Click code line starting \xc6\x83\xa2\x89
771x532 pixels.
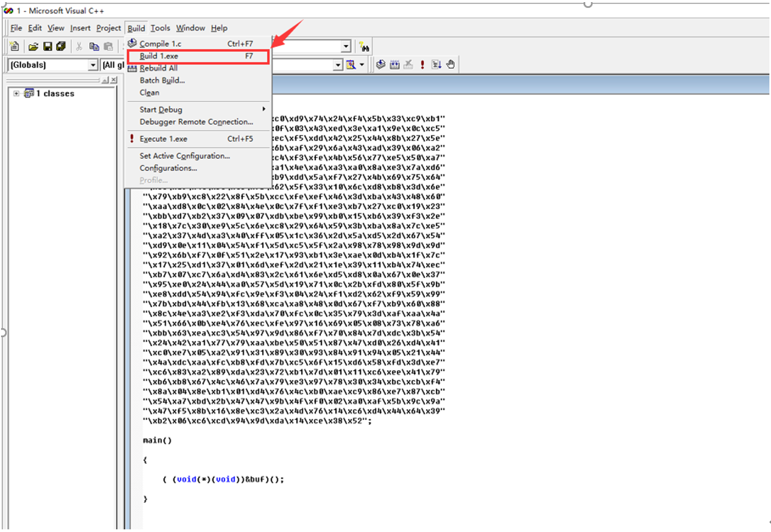point(294,372)
